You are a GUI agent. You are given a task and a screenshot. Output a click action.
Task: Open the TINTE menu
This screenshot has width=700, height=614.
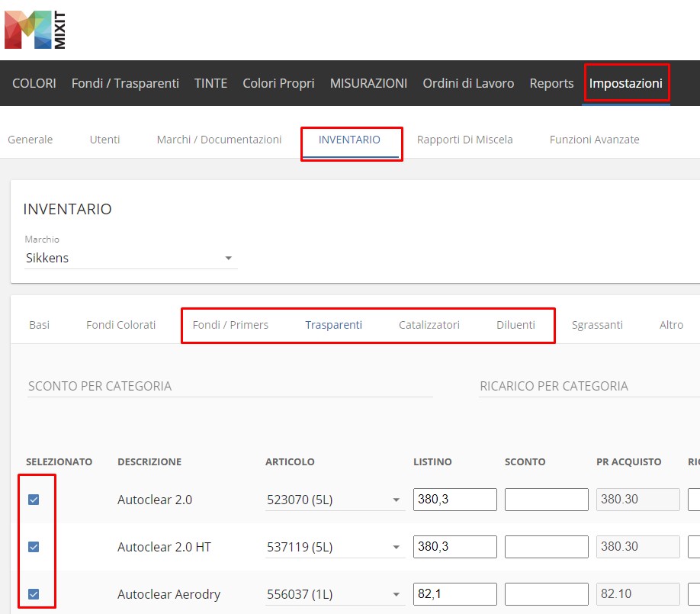coord(210,83)
